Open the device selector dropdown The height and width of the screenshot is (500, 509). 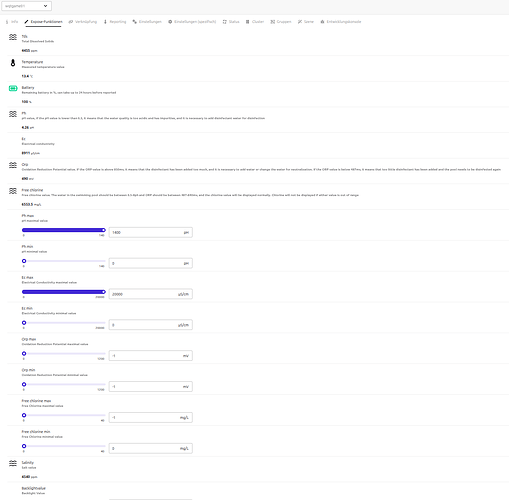coord(26,6)
